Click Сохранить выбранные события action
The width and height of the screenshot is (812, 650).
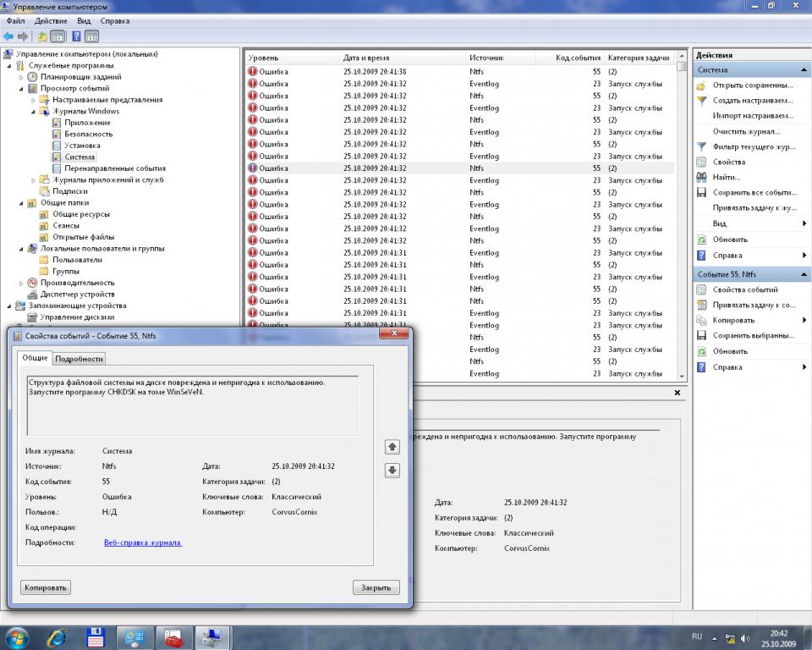point(753,335)
